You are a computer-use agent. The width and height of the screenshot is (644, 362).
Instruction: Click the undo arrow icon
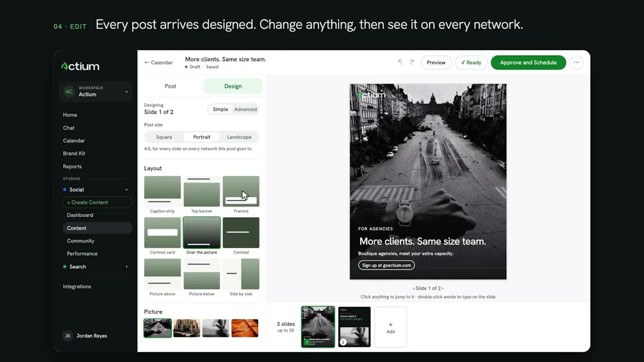[x=400, y=62]
